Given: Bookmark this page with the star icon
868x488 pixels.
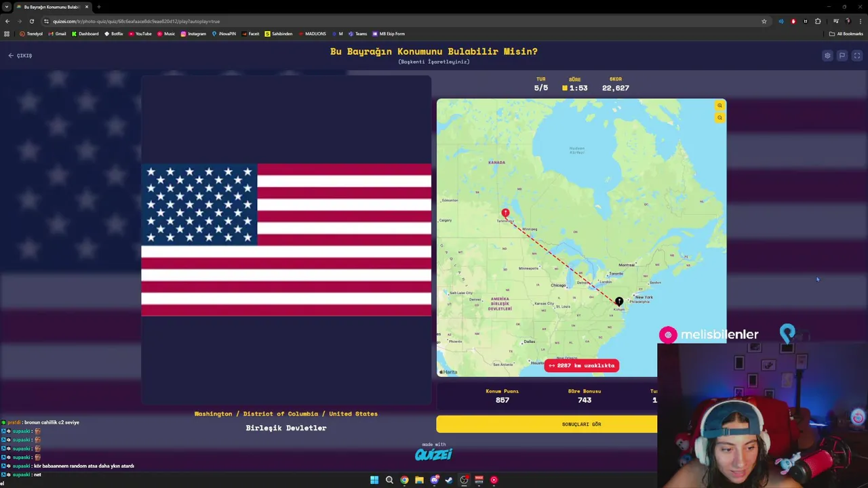Looking at the screenshot, I should 764,21.
